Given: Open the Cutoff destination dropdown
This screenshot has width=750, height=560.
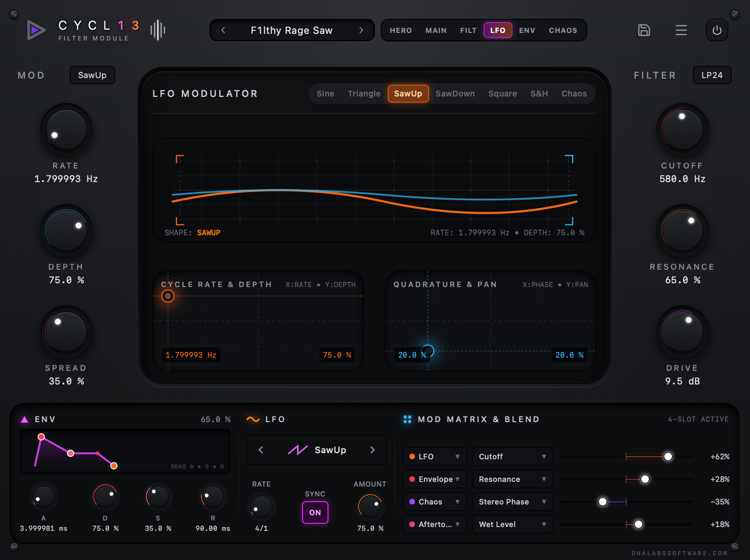Looking at the screenshot, I should (x=513, y=456).
